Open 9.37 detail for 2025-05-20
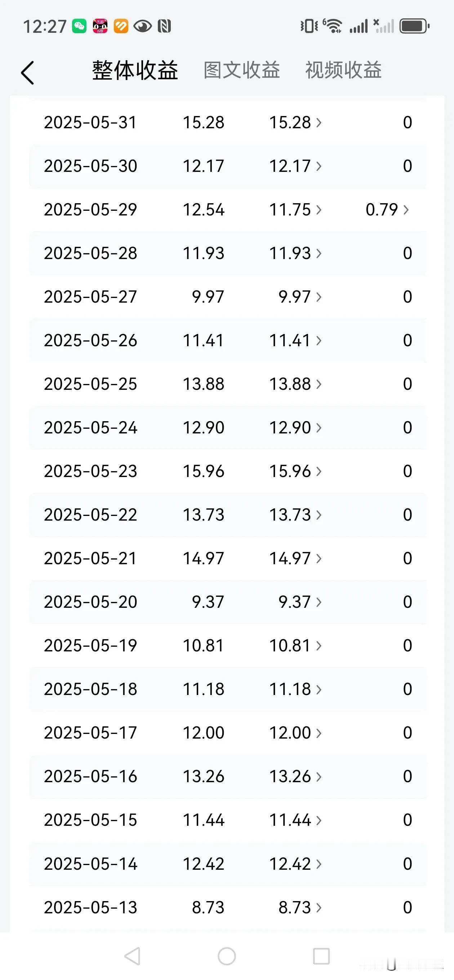Screen dimensions: 454x980 (x=300, y=602)
